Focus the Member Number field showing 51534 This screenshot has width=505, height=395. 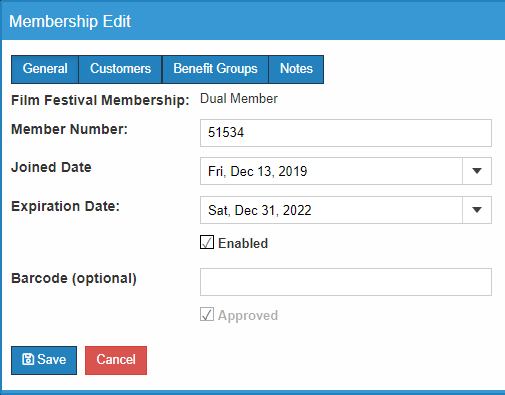[x=346, y=133]
